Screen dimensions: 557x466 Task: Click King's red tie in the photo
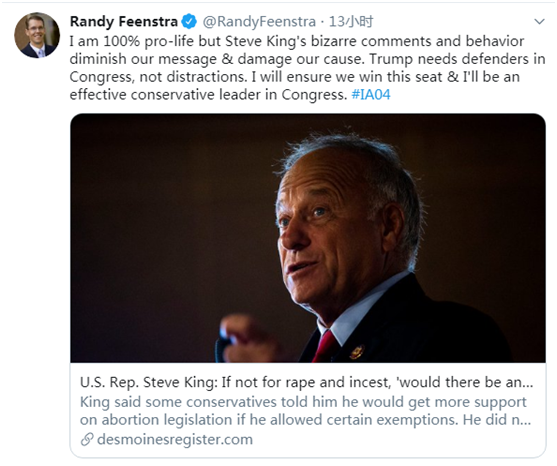(x=325, y=346)
